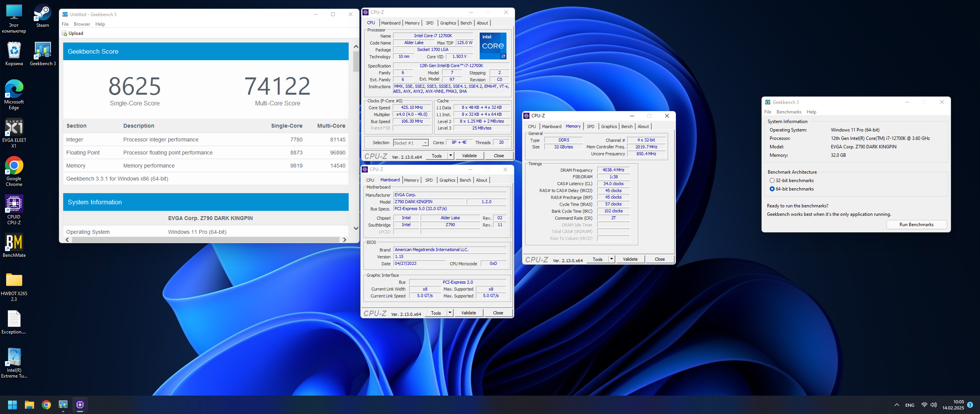Open Benchmarks menu in Geekbench 3 dialog
The width and height of the screenshot is (980, 414).
click(x=789, y=112)
